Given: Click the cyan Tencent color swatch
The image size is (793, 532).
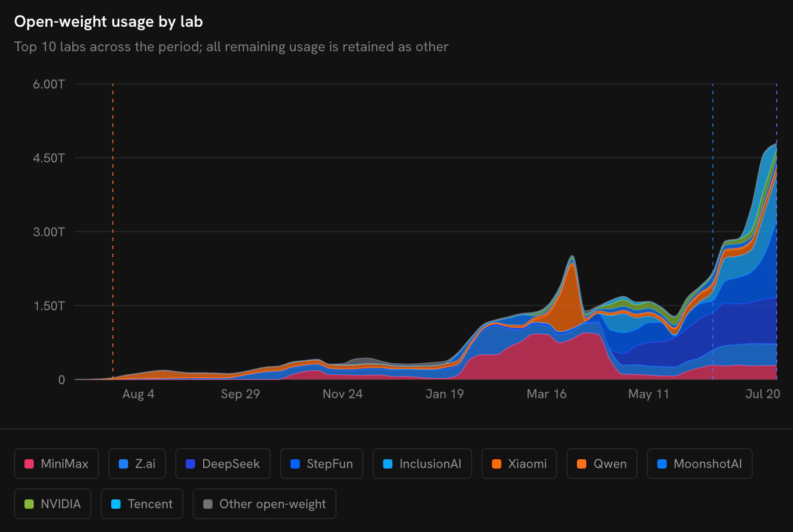Looking at the screenshot, I should [x=116, y=504].
